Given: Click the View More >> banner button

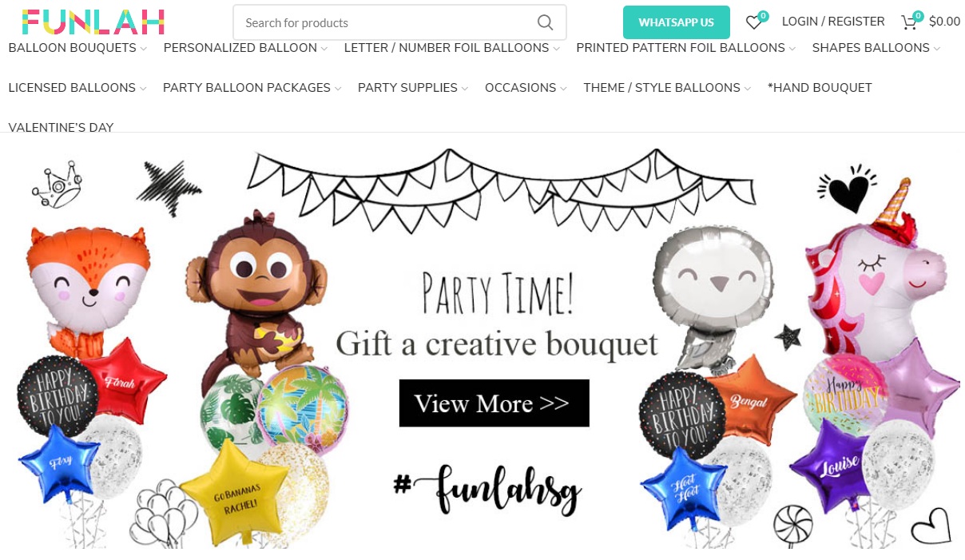Looking at the screenshot, I should point(494,403).
